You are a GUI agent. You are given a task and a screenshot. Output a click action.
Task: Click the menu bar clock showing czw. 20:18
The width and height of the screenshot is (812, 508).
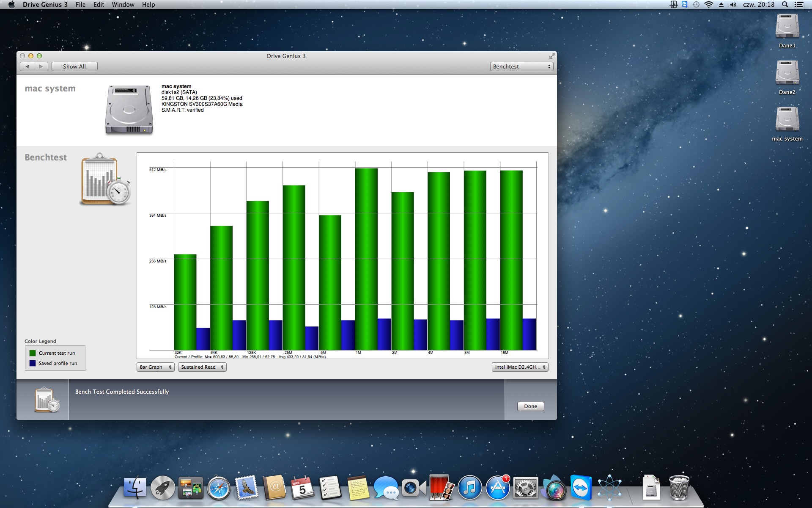[x=759, y=5]
